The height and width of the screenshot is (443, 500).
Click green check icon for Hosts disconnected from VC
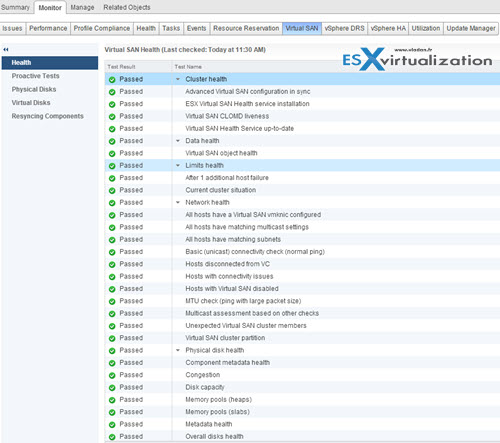point(112,265)
